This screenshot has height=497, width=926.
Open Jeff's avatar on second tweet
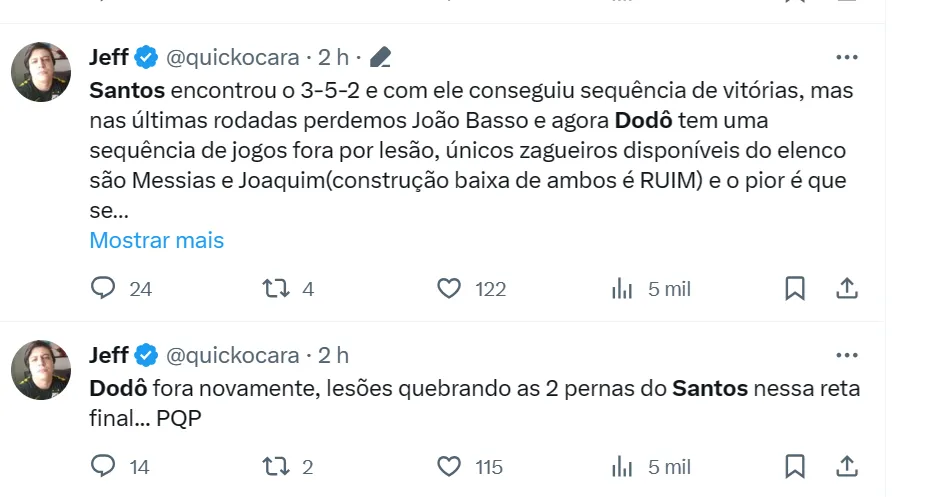point(41,370)
